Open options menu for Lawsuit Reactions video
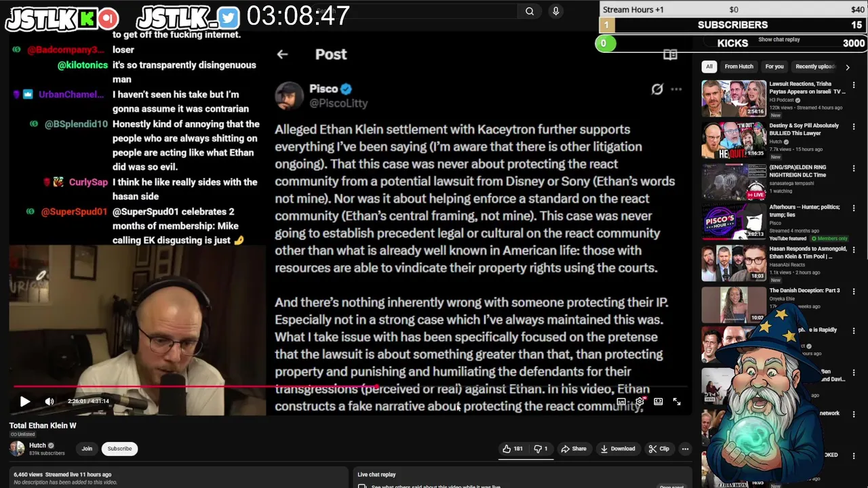Image resolution: width=868 pixels, height=488 pixels. [x=854, y=85]
